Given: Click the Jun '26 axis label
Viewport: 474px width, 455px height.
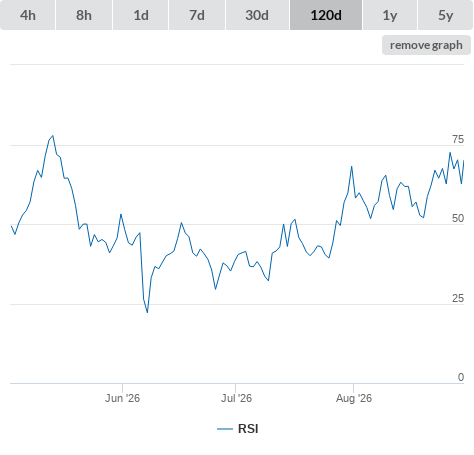Looking at the screenshot, I should click(122, 398).
